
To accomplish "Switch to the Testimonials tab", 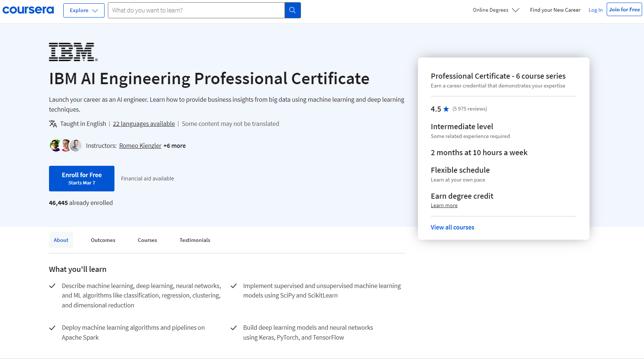I will tap(195, 240).
